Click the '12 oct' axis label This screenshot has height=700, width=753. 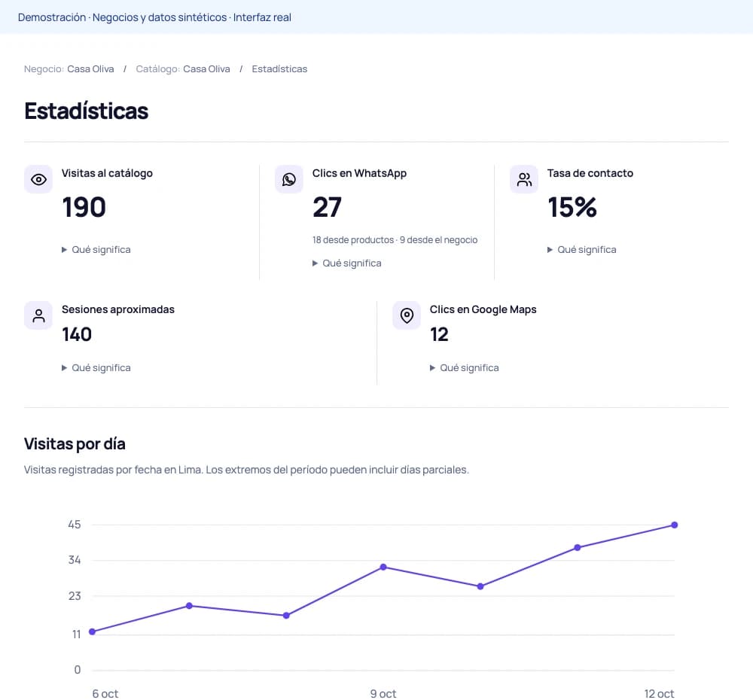(659, 693)
